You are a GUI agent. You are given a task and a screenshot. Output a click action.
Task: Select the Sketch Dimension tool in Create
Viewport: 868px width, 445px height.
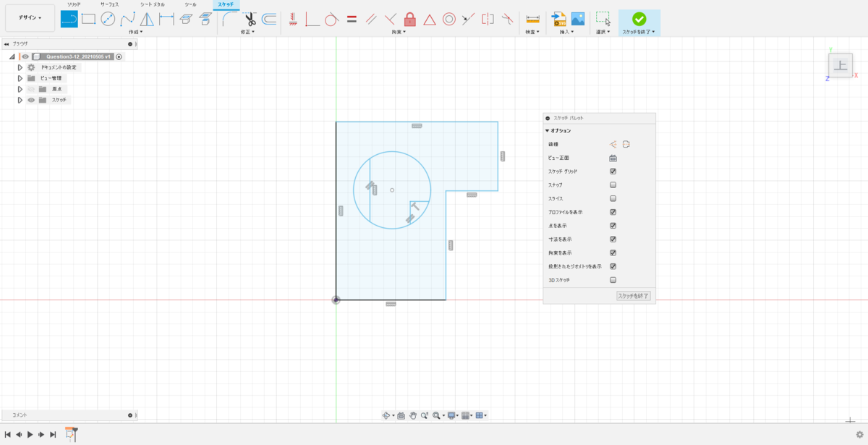[x=166, y=20]
